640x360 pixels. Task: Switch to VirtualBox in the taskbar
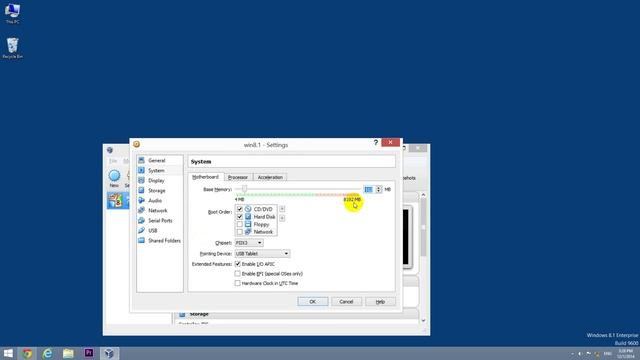click(x=109, y=353)
